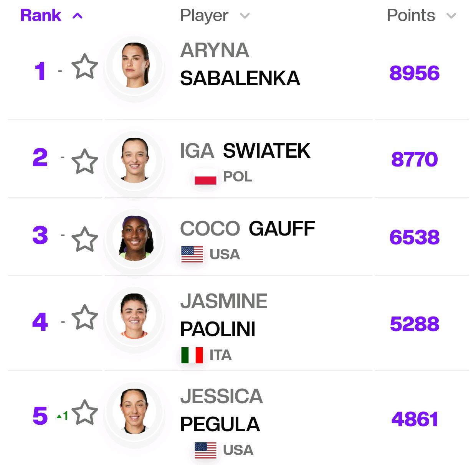Open the SABALENKA player name link
The image size is (476, 465).
tap(240, 78)
